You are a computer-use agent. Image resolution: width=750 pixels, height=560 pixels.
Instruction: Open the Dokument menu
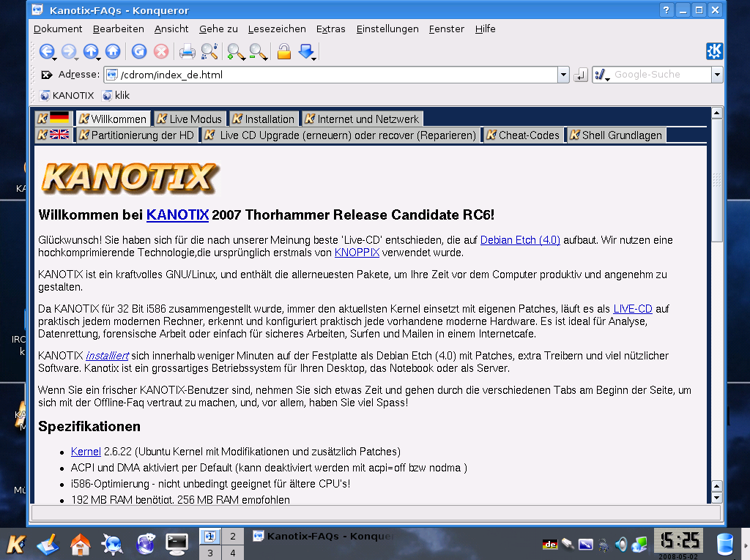tap(58, 29)
